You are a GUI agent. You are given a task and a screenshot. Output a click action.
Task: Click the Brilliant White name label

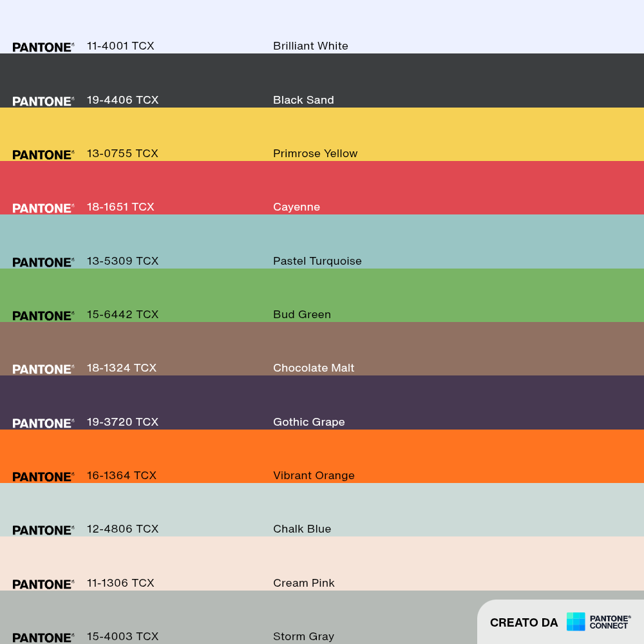(x=310, y=46)
